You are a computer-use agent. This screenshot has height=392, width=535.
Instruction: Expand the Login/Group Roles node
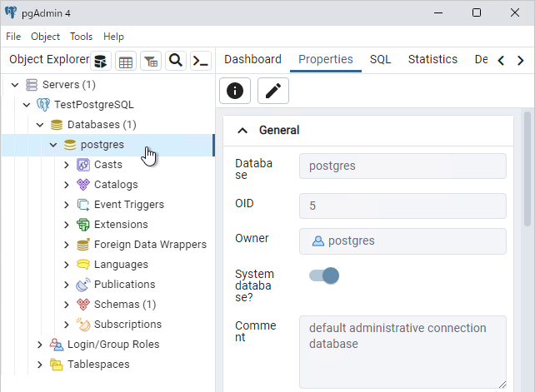point(40,345)
